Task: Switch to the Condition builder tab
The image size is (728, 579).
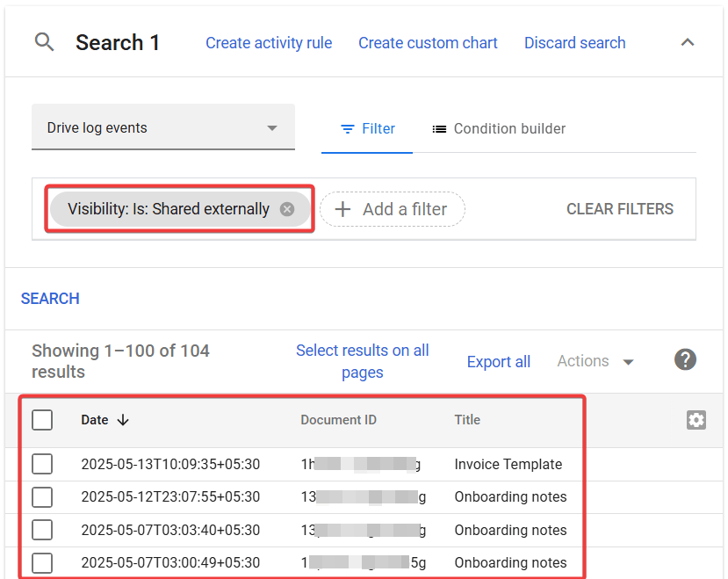Action: (x=499, y=128)
